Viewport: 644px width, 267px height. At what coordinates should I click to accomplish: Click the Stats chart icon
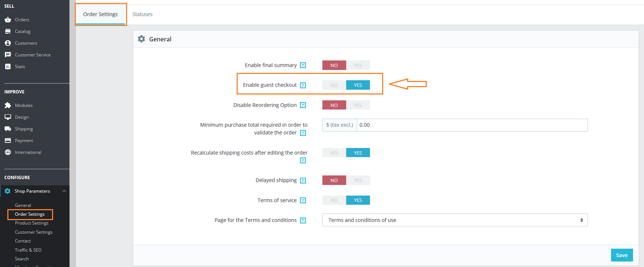[8, 67]
